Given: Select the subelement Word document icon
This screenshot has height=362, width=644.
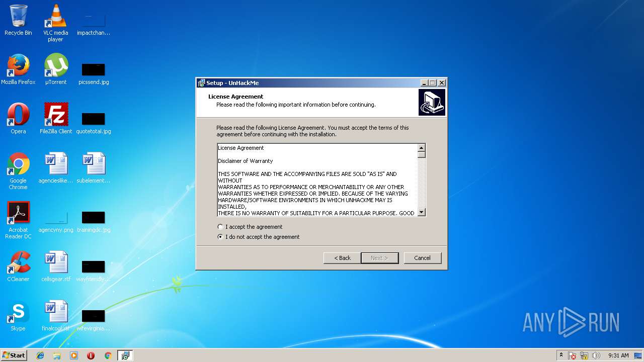Looking at the screenshot, I should [94, 168].
